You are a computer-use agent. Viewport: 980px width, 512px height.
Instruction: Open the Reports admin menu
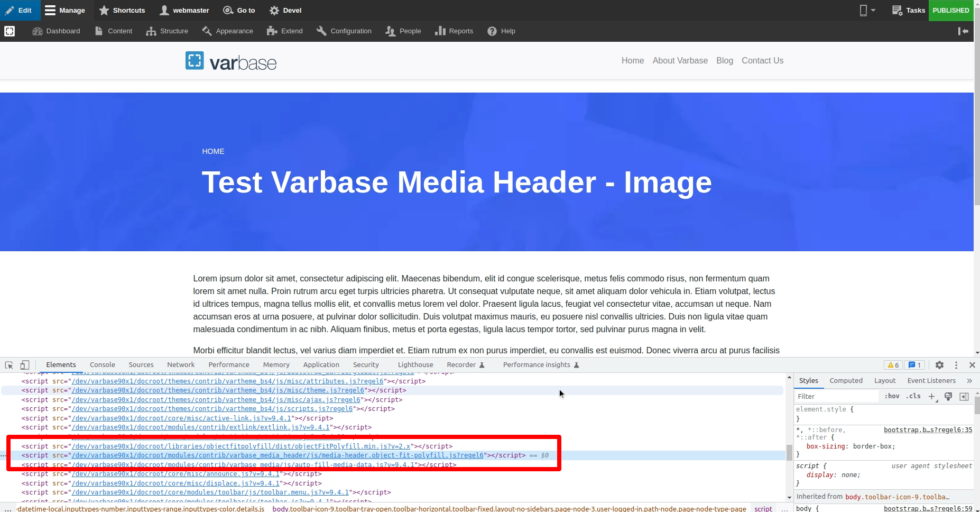(454, 31)
